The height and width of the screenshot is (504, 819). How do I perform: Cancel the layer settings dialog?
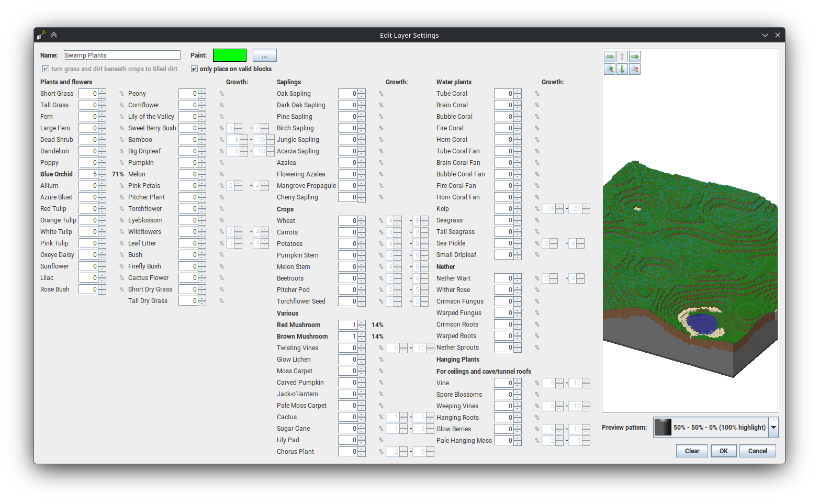[757, 451]
